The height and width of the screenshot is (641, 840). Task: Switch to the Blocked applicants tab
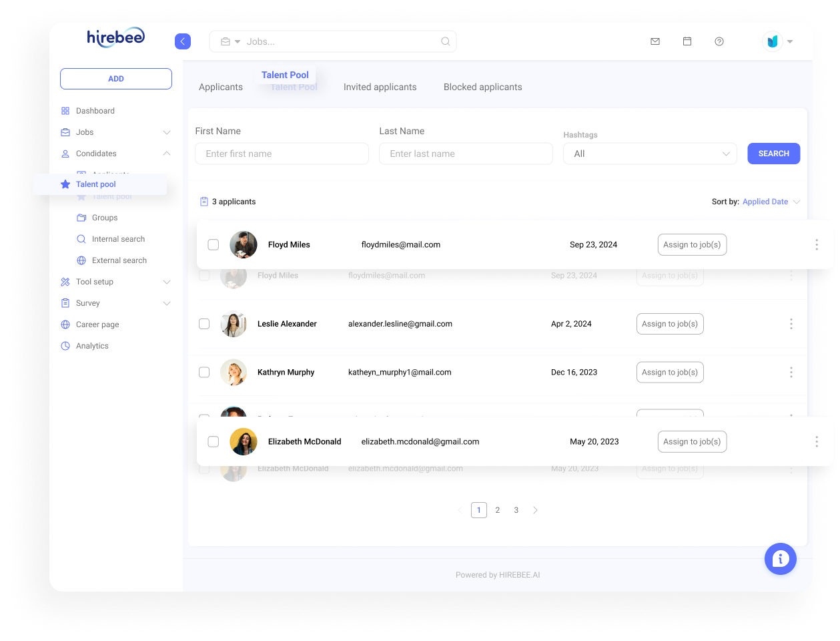click(482, 87)
